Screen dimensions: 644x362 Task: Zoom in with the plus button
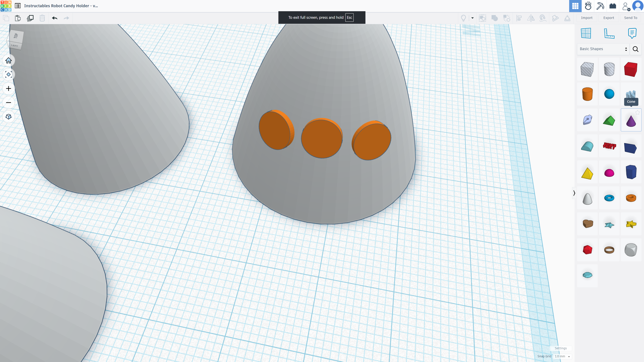pyautogui.click(x=9, y=88)
